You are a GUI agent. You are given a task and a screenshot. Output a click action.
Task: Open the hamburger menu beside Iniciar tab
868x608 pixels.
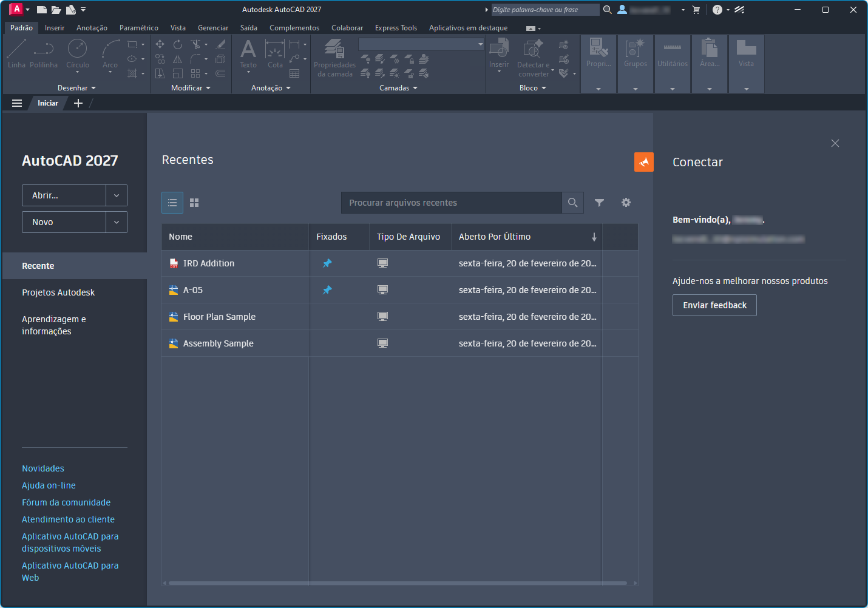[17, 103]
